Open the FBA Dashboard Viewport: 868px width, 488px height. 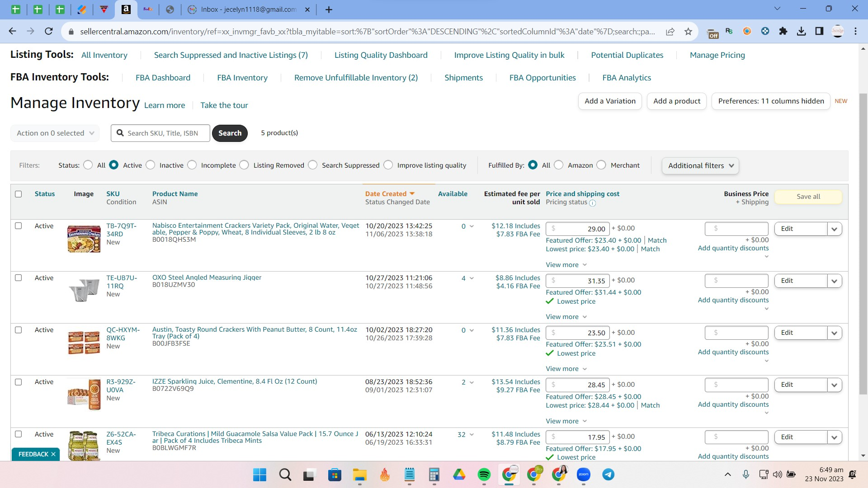(x=163, y=78)
